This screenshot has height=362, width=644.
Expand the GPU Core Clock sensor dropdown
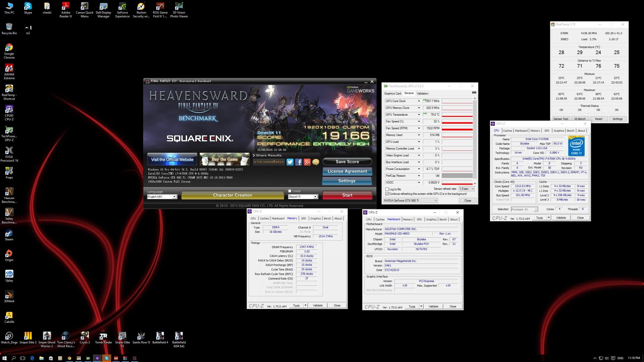(x=419, y=101)
